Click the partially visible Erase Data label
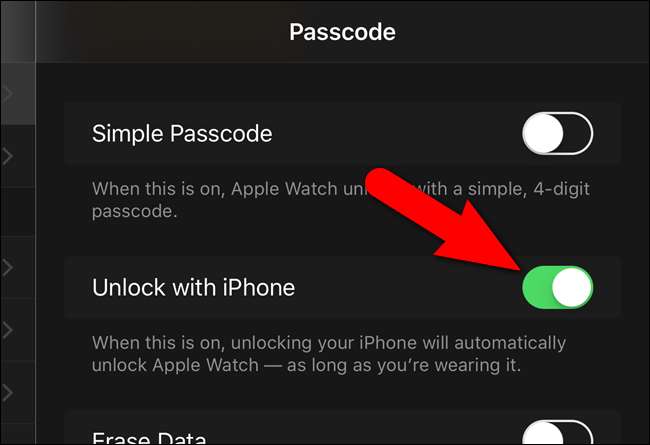This screenshot has width=650, height=445. tap(149, 438)
